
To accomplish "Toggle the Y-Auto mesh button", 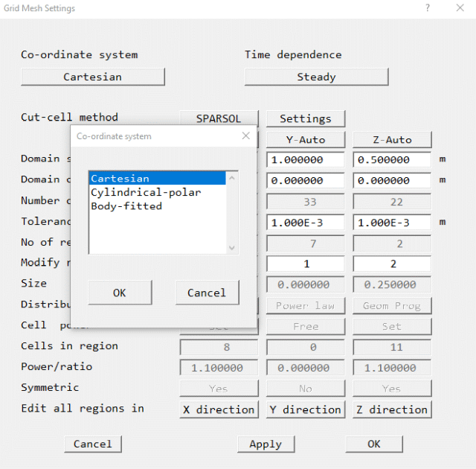I will click(305, 140).
